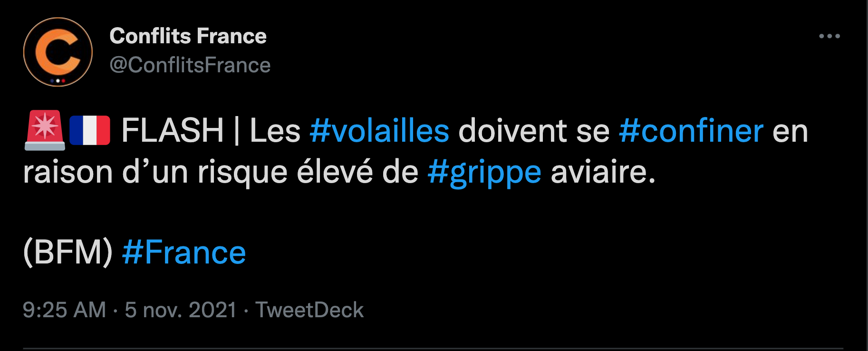
Task: Click the @ConflitsFrance handle
Action: click(x=190, y=65)
